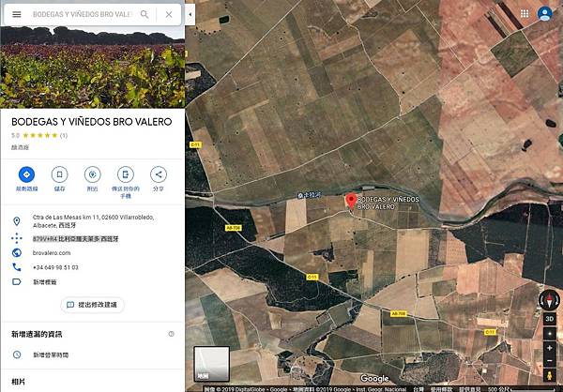Image resolution: width=563 pixels, height=392 pixels.
Task: Open the Google apps grid icon
Action: (525, 14)
